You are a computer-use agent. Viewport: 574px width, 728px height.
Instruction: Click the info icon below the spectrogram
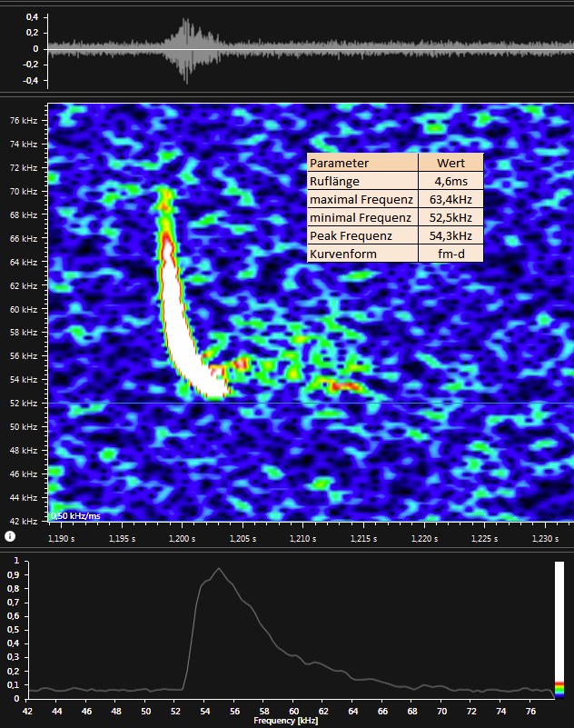9,536
